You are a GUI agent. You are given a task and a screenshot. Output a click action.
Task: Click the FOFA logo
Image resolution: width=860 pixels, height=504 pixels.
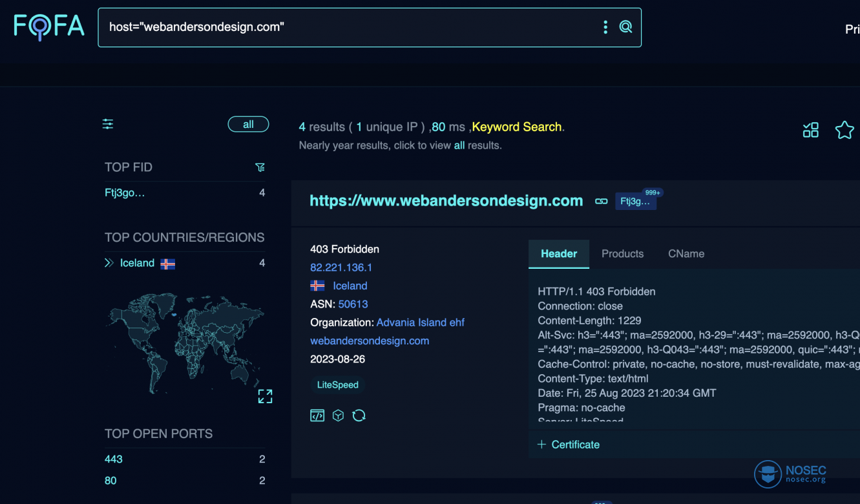tap(49, 27)
